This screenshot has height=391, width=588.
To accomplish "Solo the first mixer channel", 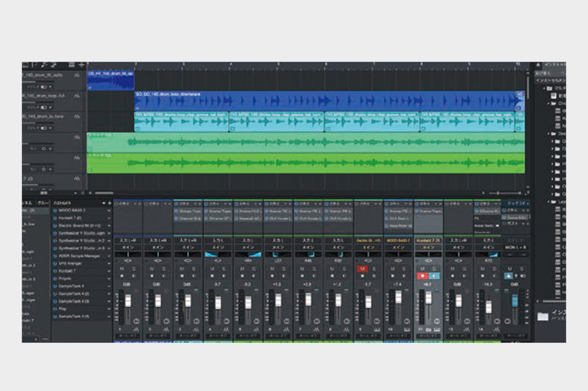I will [133, 269].
